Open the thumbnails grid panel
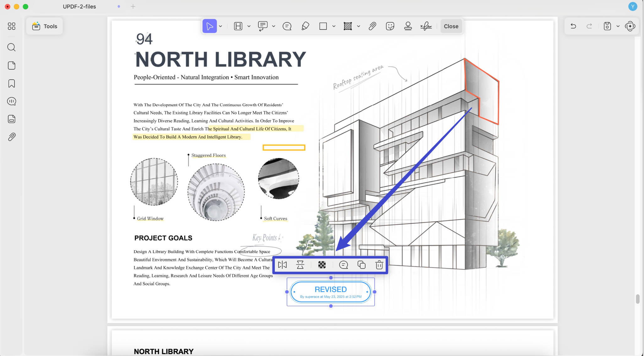 tap(12, 26)
